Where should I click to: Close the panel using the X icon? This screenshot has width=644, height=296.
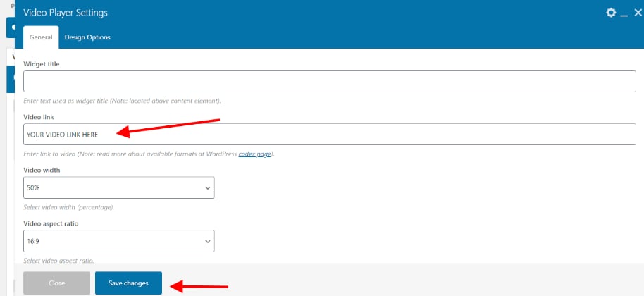638,13
